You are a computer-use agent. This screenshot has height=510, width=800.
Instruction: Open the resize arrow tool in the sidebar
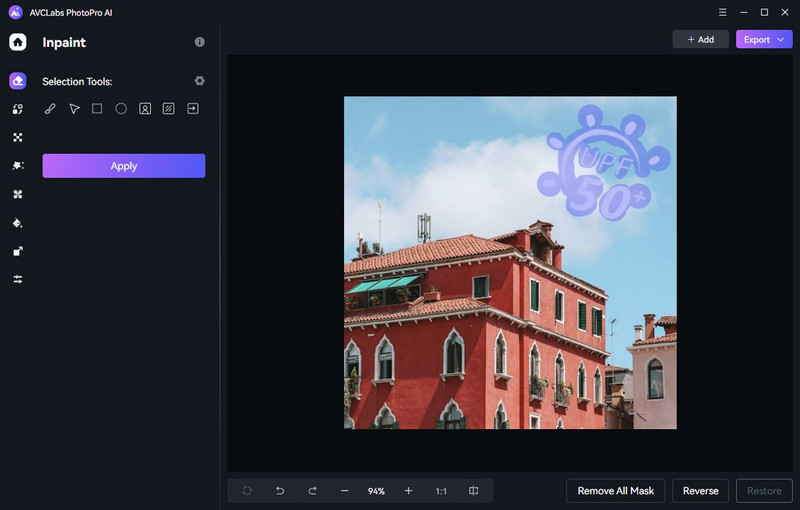pos(18,251)
